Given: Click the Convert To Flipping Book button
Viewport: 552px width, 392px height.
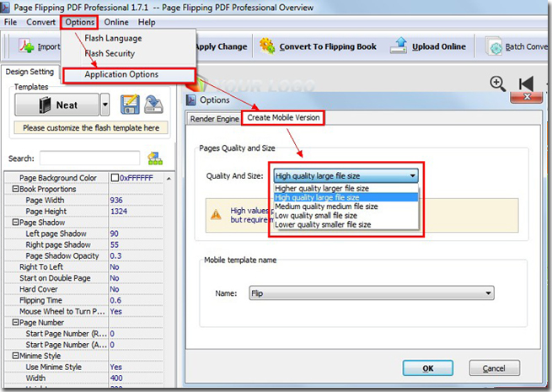Looking at the screenshot, I should click(x=318, y=46).
